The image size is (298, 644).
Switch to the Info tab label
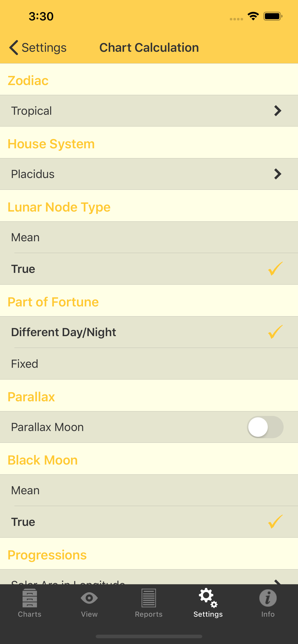[x=268, y=614]
